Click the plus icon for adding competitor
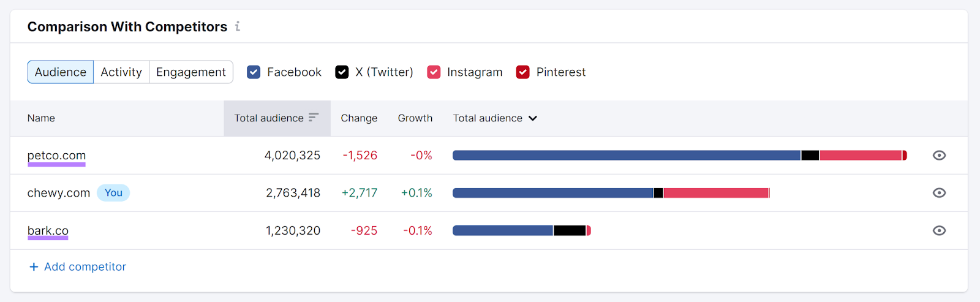 click(x=34, y=267)
